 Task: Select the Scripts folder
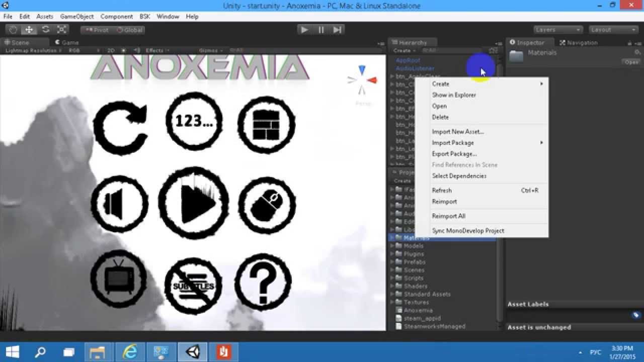point(414,278)
